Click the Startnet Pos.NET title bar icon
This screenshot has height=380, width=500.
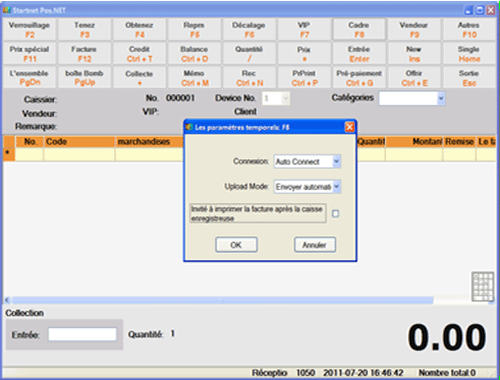pos(7,10)
